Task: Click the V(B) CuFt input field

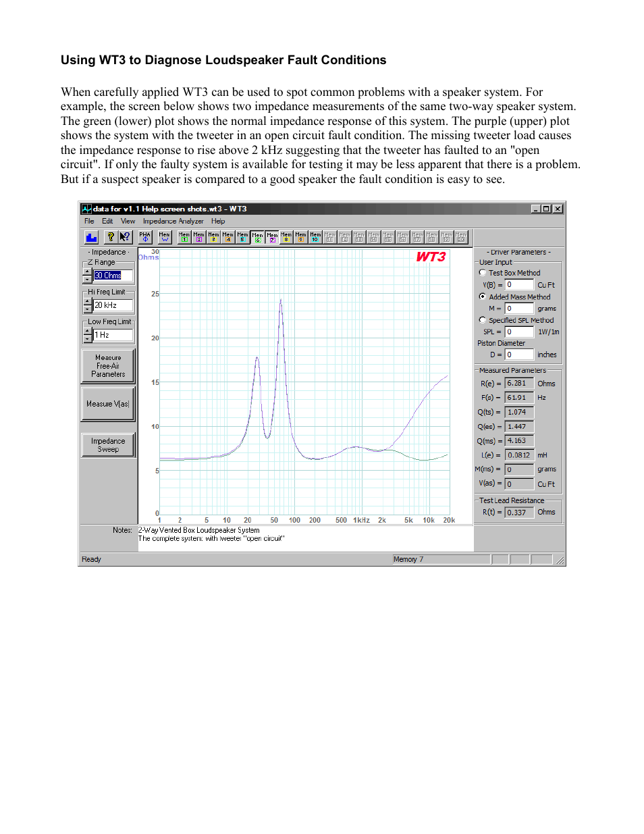Action: pyautogui.click(x=519, y=285)
